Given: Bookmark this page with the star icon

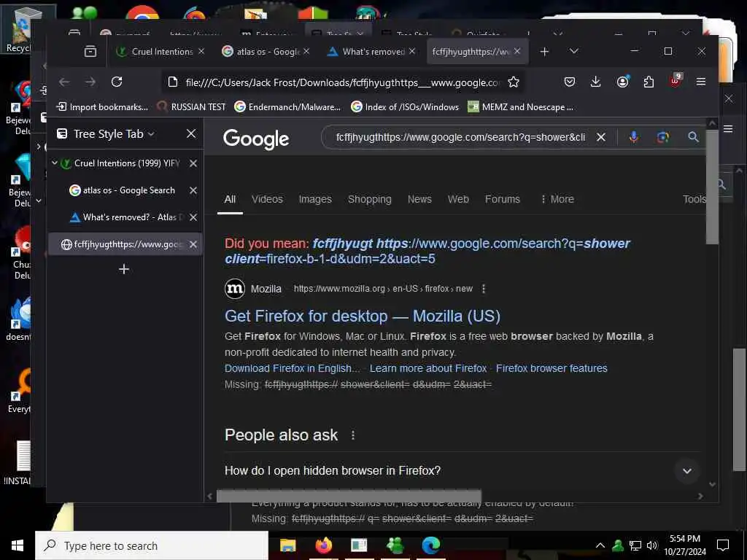Looking at the screenshot, I should pos(513,82).
